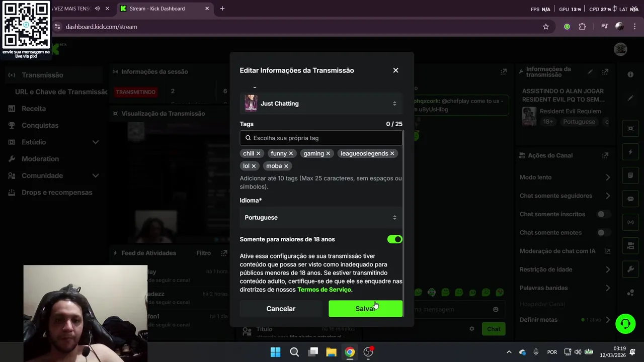Toggle 'Somente para maiores de 18 anos'
The height and width of the screenshot is (362, 644).
[395, 239]
